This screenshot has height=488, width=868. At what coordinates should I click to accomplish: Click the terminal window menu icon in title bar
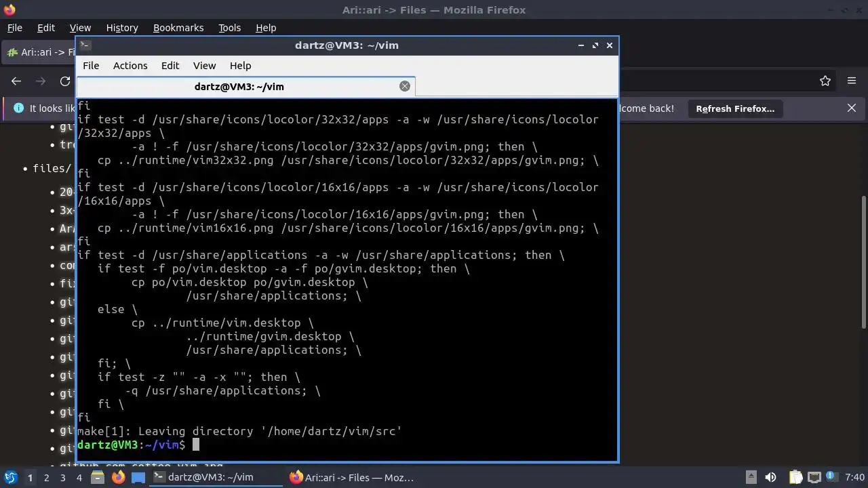click(85, 45)
